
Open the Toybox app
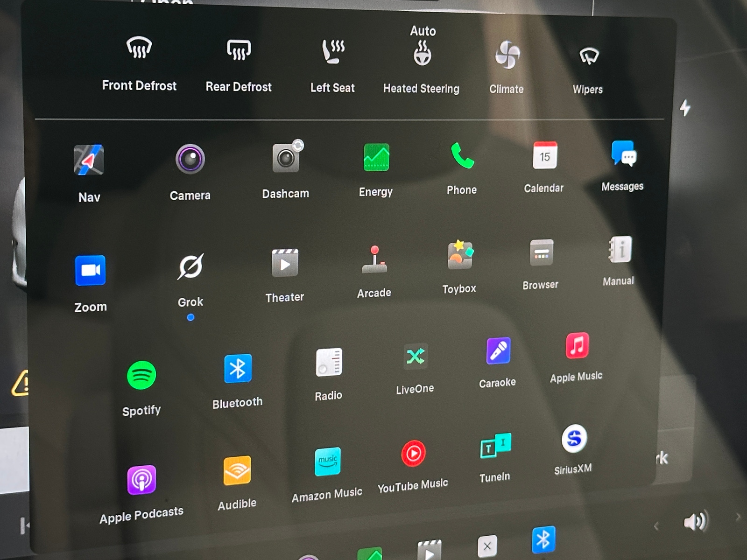tap(460, 255)
